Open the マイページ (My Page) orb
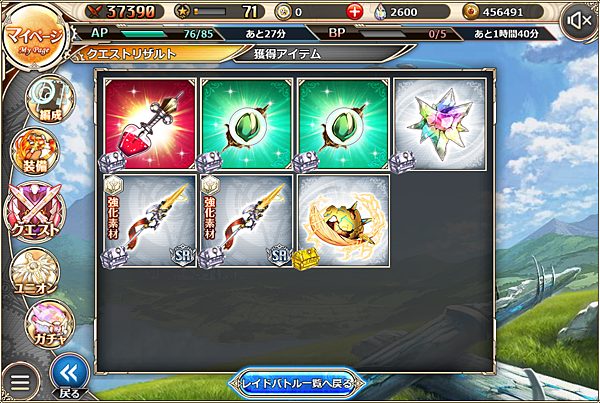The height and width of the screenshot is (403, 600). pos(34,37)
